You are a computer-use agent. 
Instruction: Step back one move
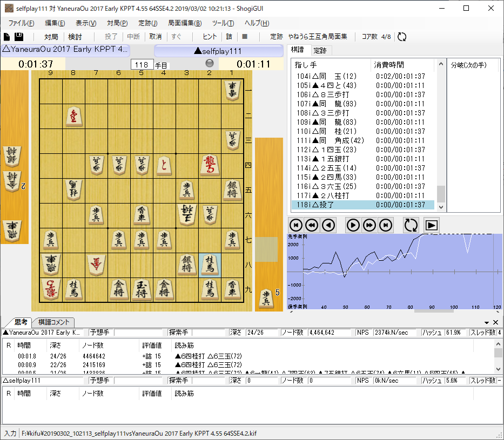coord(328,225)
